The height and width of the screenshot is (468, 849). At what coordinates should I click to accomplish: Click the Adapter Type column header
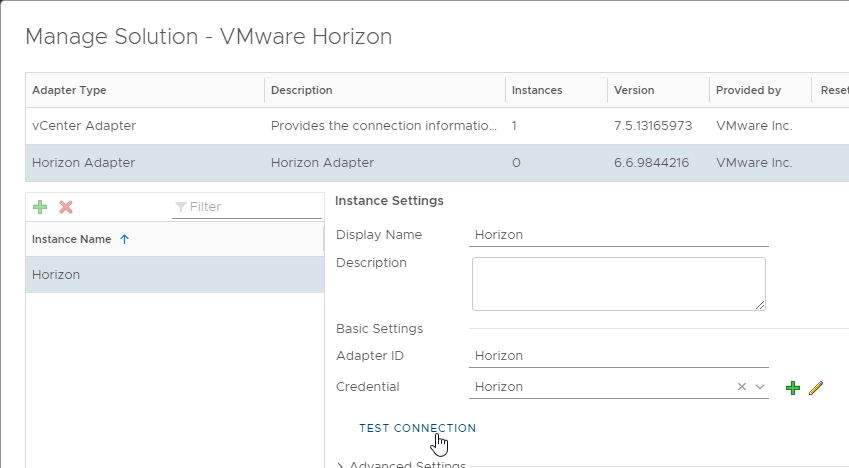pyautogui.click(x=145, y=90)
